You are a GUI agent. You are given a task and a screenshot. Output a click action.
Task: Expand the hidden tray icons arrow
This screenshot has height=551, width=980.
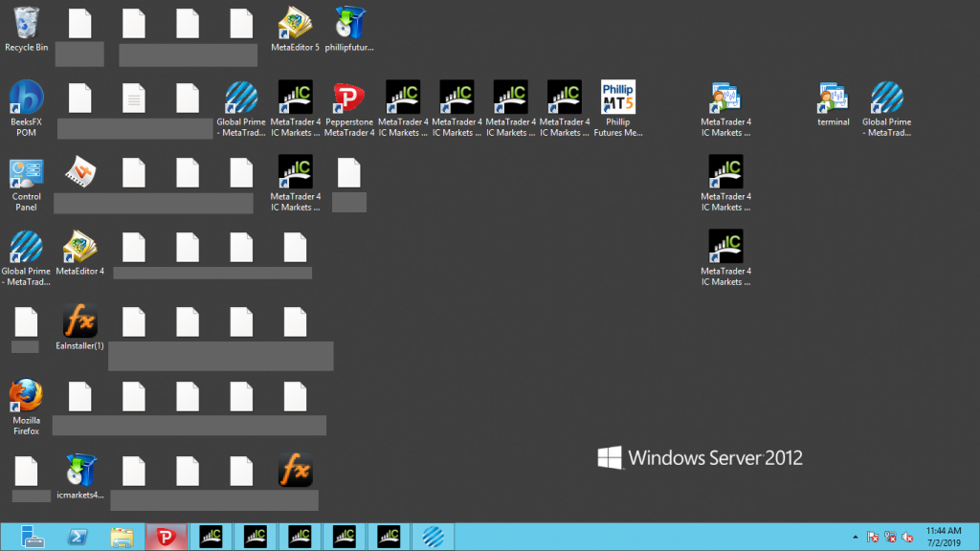[x=855, y=538]
